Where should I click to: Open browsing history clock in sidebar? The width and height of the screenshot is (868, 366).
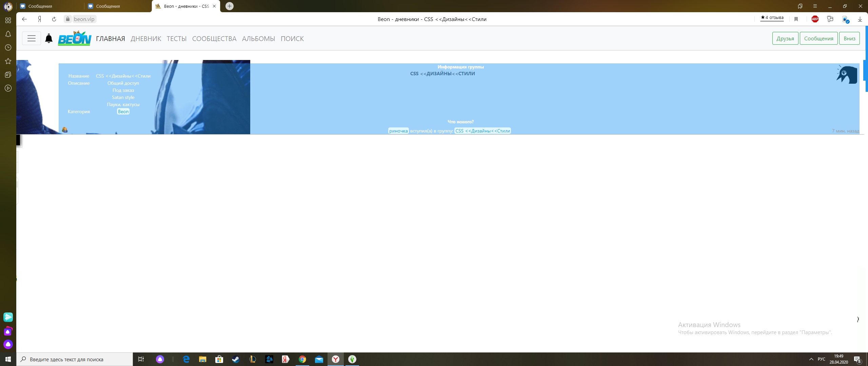8,47
